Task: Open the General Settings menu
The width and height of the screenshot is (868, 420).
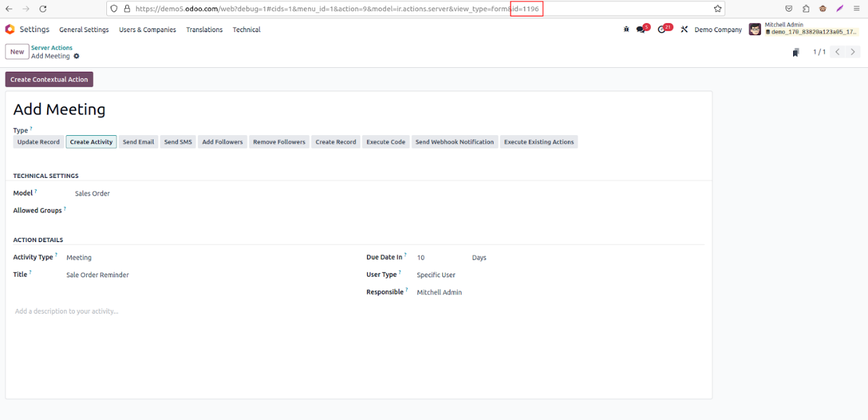Action: pos(84,30)
